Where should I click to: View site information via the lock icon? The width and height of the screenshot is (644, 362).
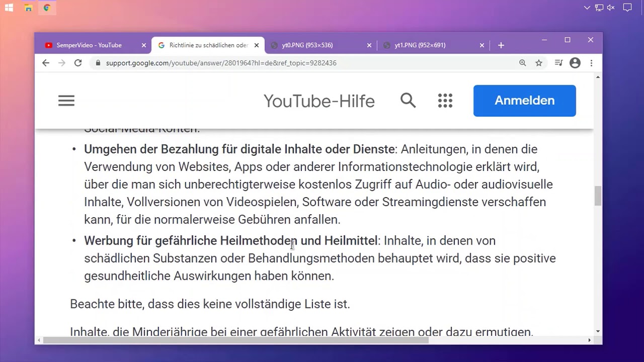[98, 63]
